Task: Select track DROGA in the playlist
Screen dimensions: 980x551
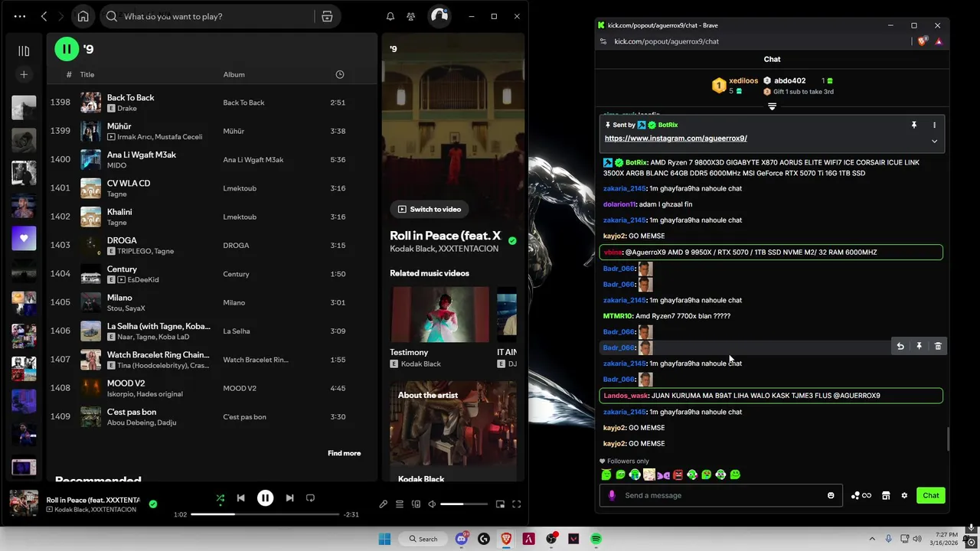Action: [x=212, y=245]
